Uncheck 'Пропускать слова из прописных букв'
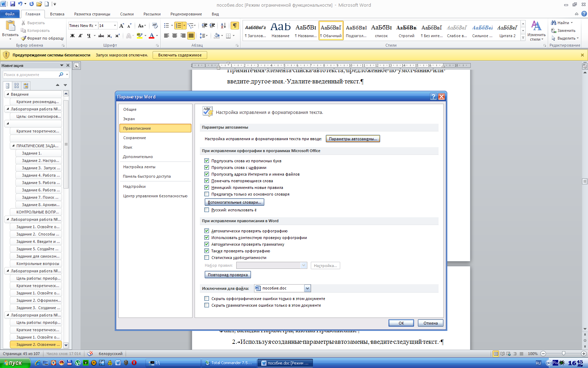 pos(206,161)
